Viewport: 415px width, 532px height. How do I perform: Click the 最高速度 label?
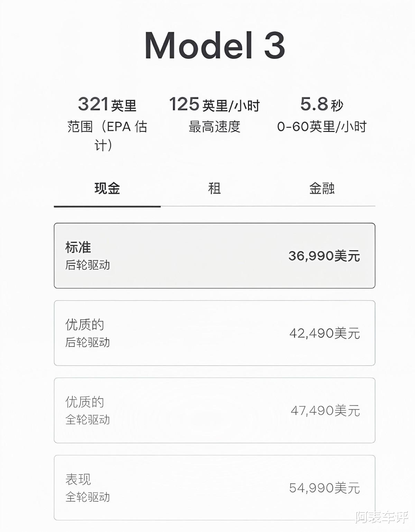[x=214, y=127]
